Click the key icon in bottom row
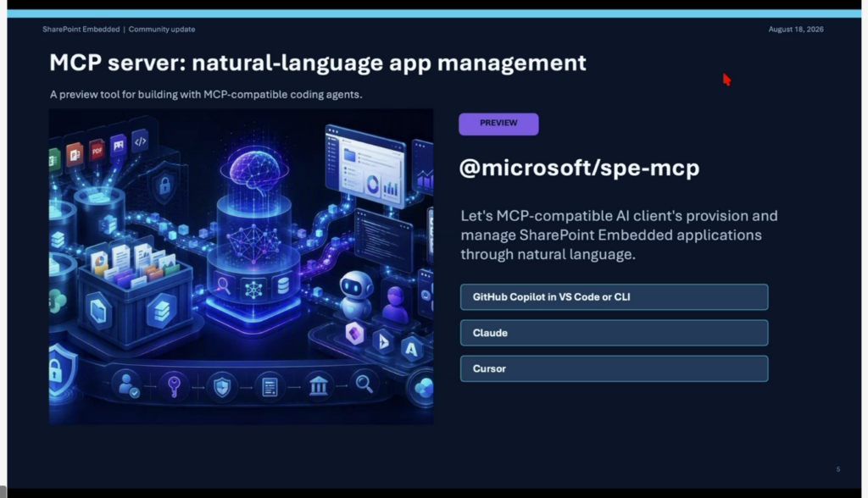Image resolution: width=868 pixels, height=498 pixels. coord(174,385)
